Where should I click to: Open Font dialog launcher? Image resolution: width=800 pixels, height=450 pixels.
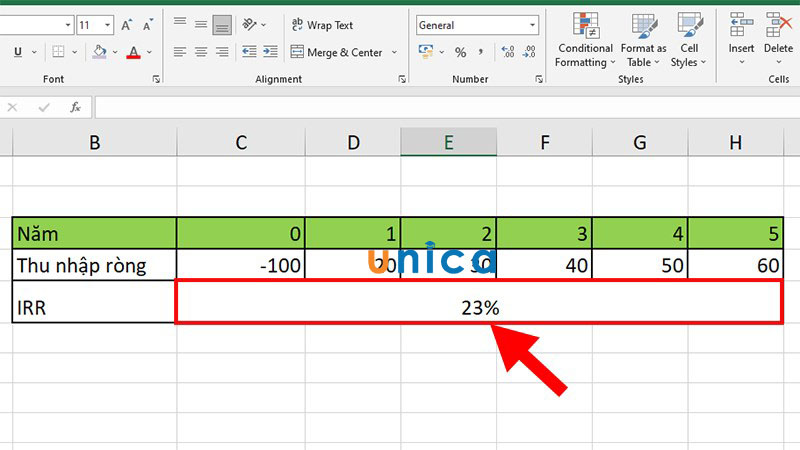point(156,79)
